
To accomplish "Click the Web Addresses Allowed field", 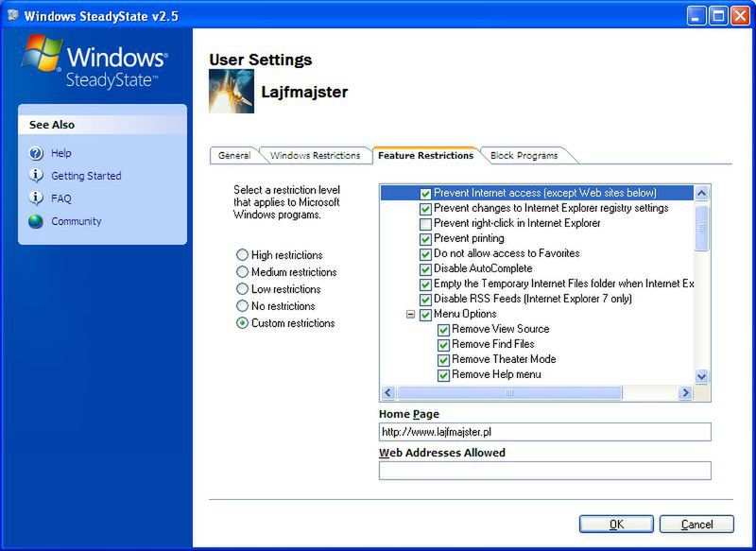I will [x=545, y=471].
